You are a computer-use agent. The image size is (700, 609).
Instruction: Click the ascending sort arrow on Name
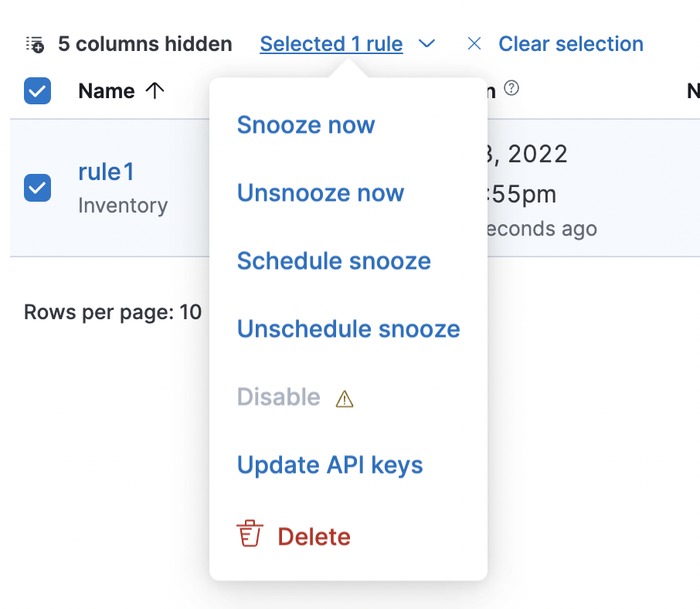[x=155, y=90]
